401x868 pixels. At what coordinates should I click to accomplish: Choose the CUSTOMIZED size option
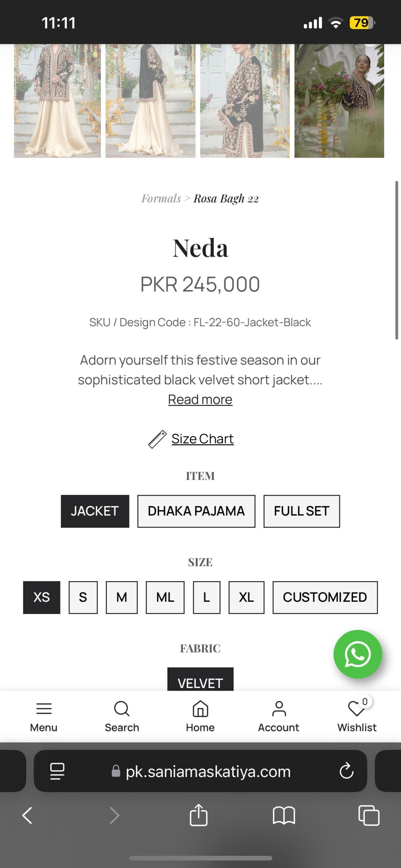click(x=325, y=597)
